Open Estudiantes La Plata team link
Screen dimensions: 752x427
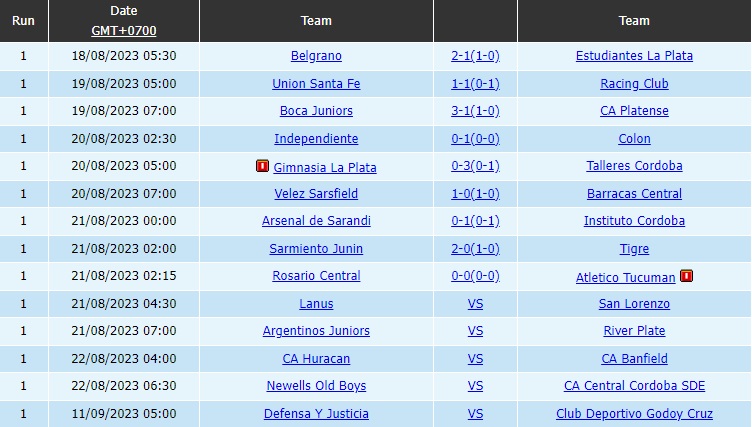(634, 56)
